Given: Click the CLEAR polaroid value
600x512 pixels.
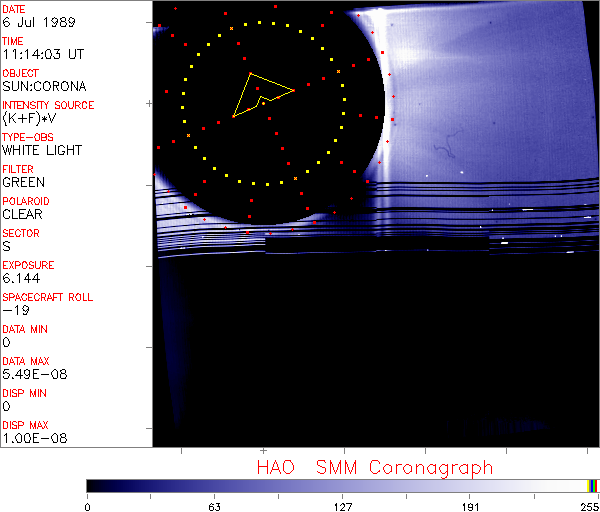Looking at the screenshot, I should [x=23, y=214].
